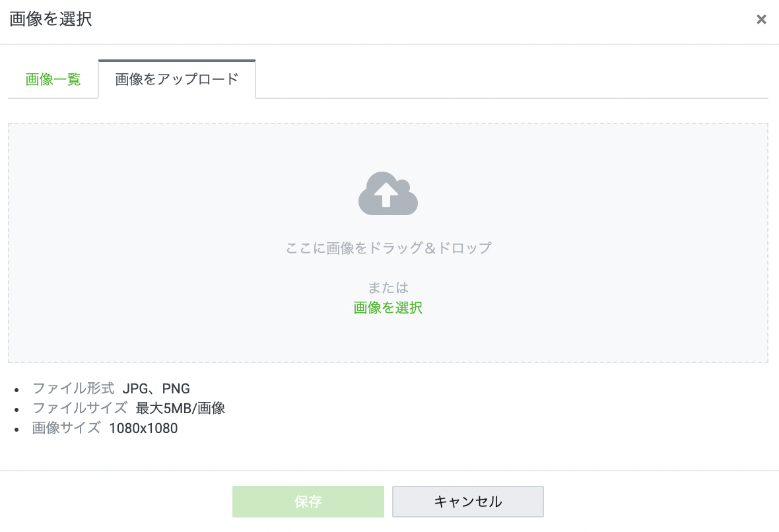Screen dimensions: 779x532
Task: Click the 最大5MB/画像 size limit text
Action: (x=180, y=408)
